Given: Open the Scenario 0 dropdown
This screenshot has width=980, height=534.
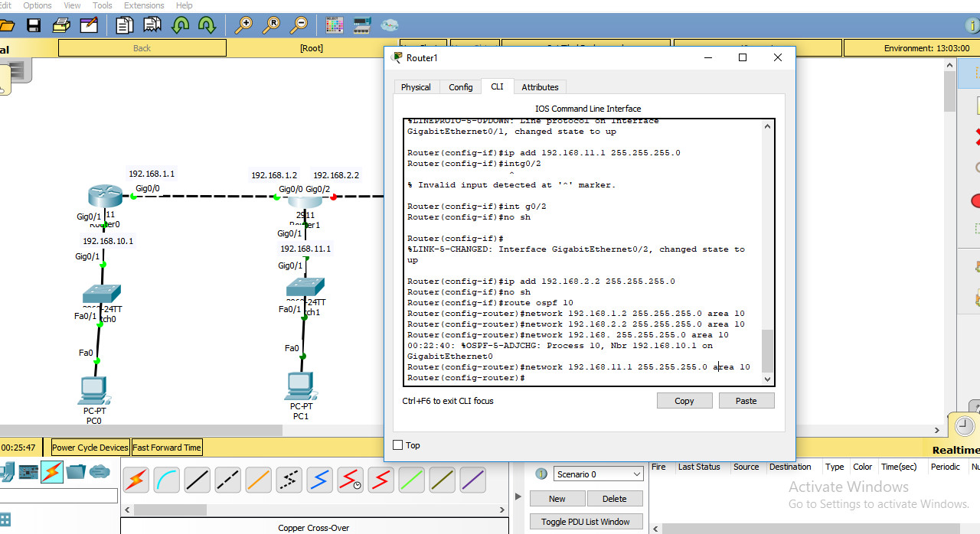Looking at the screenshot, I should (597, 474).
